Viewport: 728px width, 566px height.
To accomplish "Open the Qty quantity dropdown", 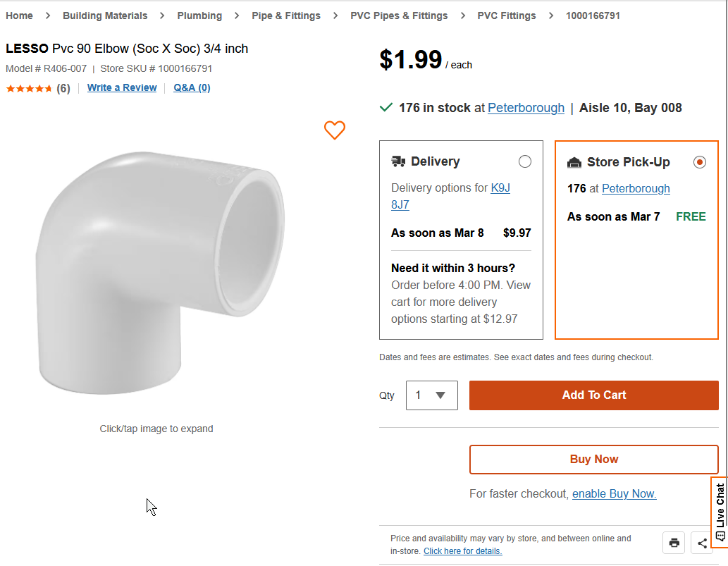I will pyautogui.click(x=431, y=395).
